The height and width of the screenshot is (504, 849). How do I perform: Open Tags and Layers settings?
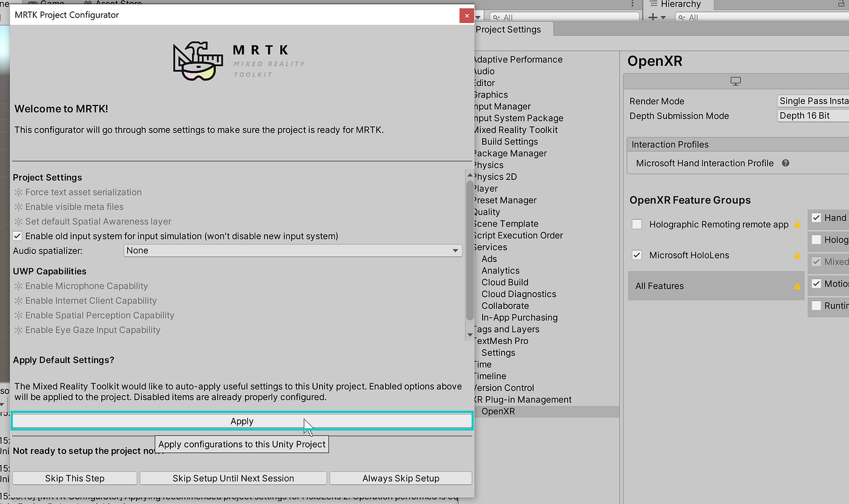(x=506, y=329)
